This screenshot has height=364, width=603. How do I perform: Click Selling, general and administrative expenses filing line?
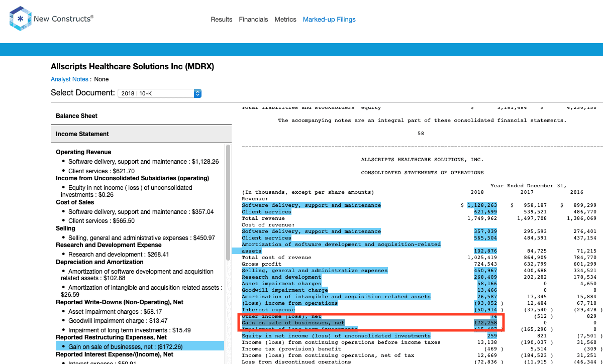click(315, 271)
